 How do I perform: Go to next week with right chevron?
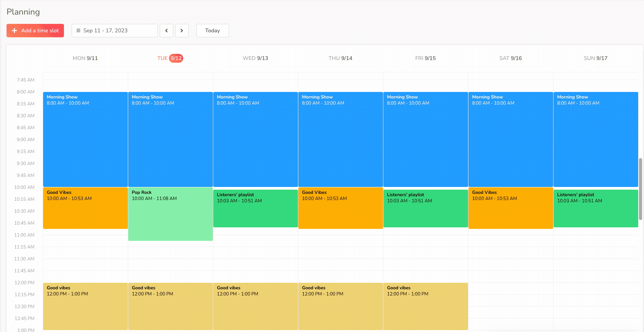(182, 30)
